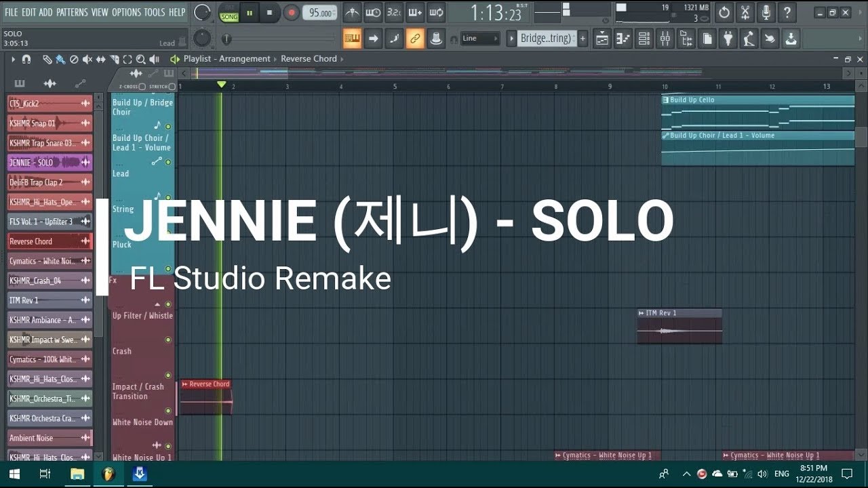
Task: Select Reverse Chord clip in picker
Action: click(50, 241)
